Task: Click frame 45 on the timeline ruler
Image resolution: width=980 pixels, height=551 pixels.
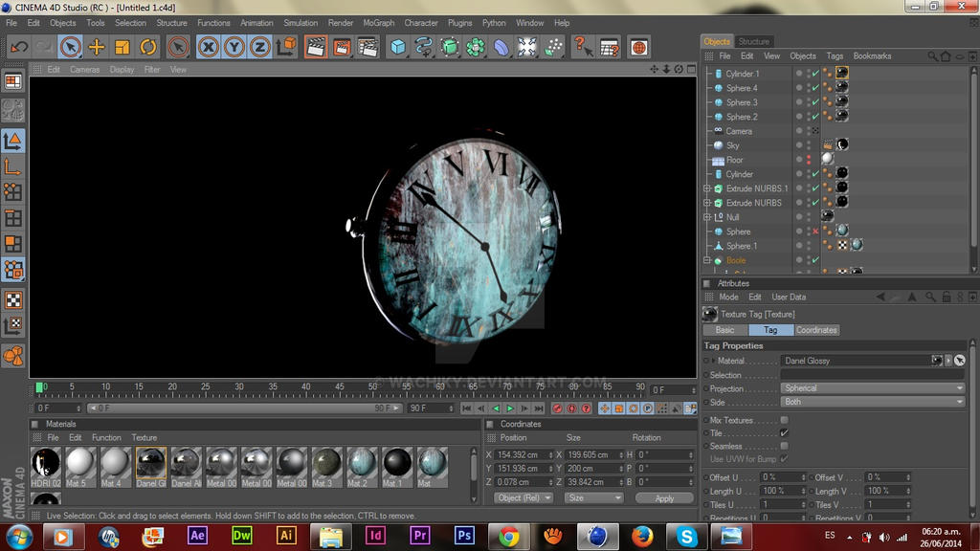Action: 340,388
